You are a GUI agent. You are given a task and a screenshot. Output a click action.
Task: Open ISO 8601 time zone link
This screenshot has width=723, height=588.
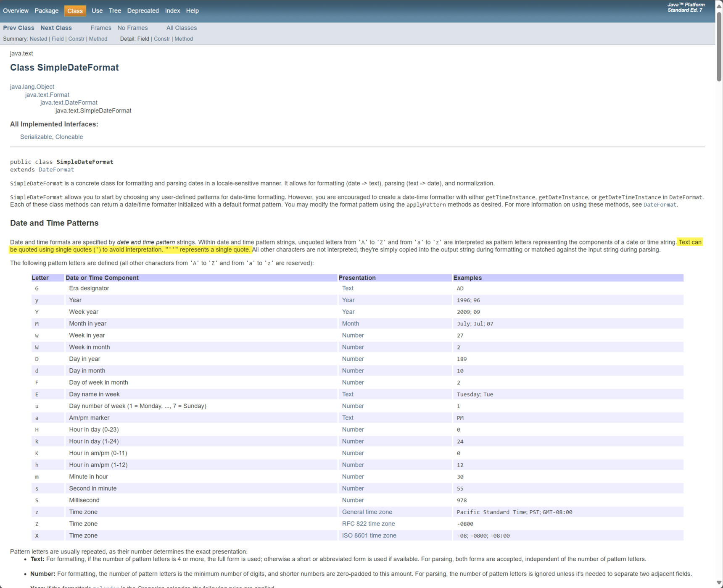point(369,535)
